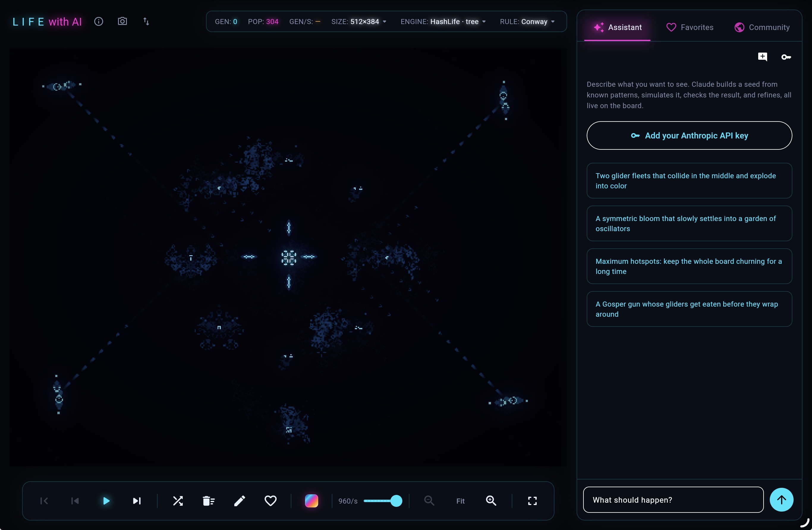
Task: Select the pencil draw tool
Action: [240, 501]
